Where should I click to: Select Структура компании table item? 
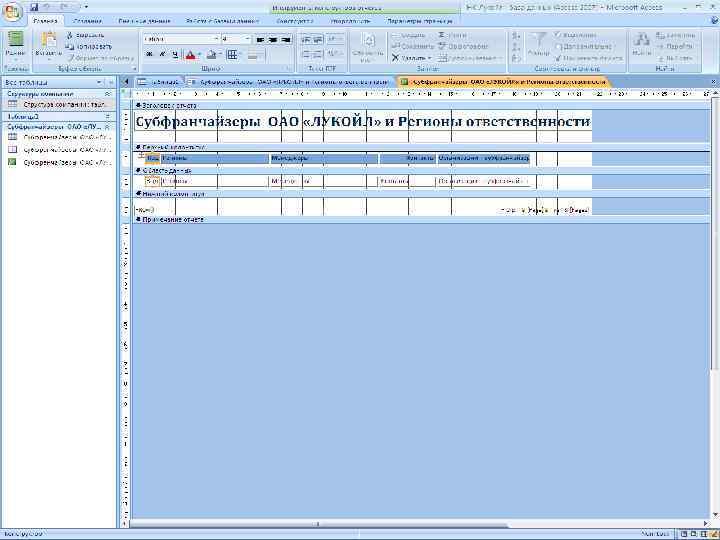click(x=59, y=105)
